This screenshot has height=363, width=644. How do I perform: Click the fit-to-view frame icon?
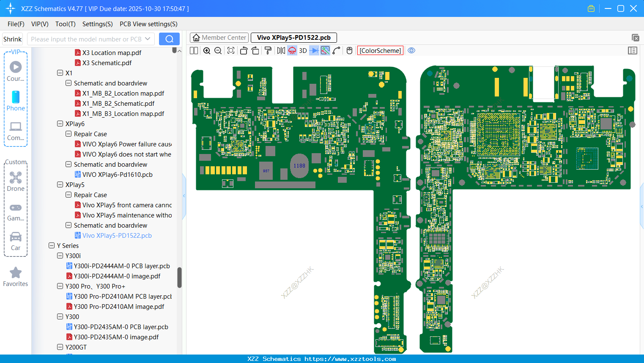[231, 51]
